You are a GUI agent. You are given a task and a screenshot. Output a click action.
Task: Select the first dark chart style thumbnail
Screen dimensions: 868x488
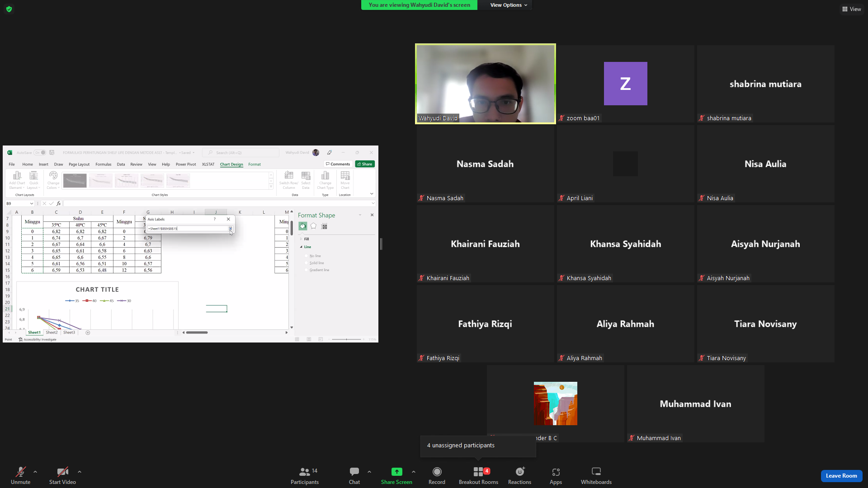click(x=75, y=181)
